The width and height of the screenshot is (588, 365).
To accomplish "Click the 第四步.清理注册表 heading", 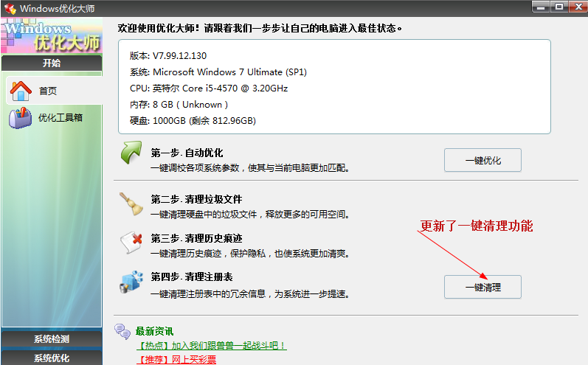I will click(x=192, y=277).
